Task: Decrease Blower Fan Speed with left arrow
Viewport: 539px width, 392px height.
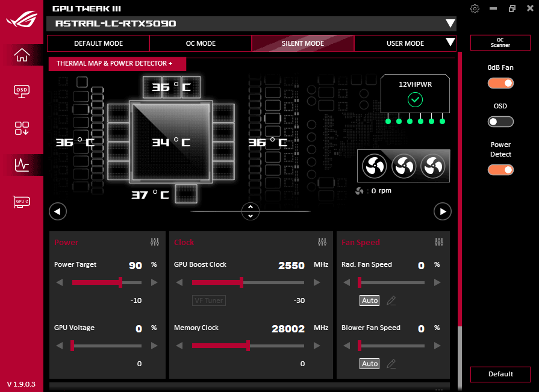Action: tap(346, 346)
